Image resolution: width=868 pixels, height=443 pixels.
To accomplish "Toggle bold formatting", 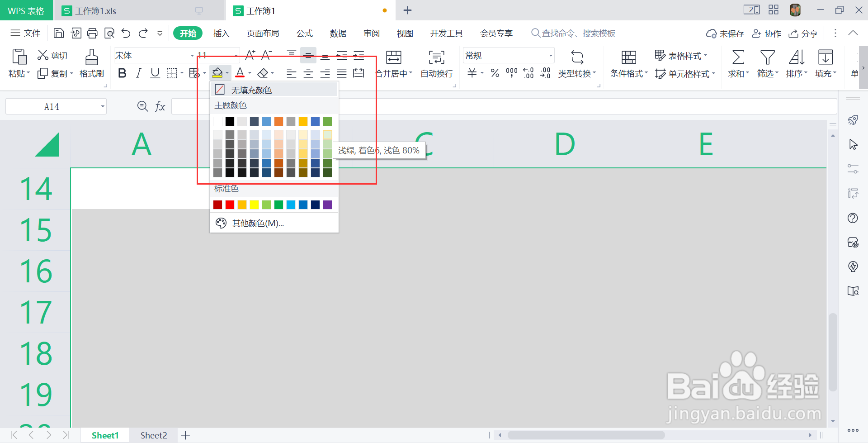I will (122, 73).
